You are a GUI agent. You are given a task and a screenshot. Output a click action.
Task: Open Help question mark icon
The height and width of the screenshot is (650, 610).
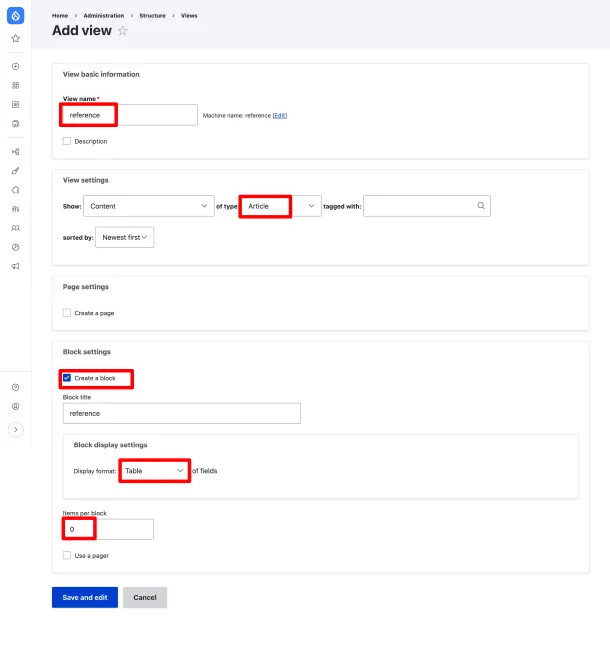pos(15,387)
